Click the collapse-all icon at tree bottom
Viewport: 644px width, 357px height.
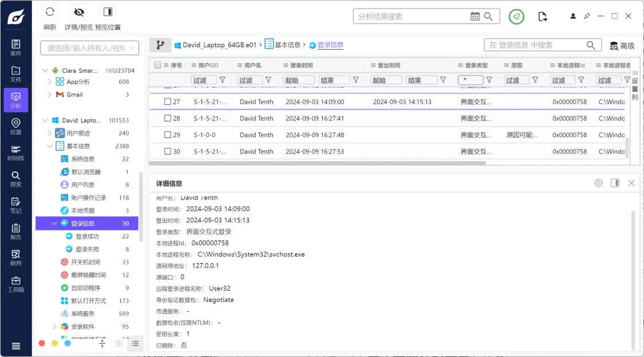pyautogui.click(x=102, y=343)
